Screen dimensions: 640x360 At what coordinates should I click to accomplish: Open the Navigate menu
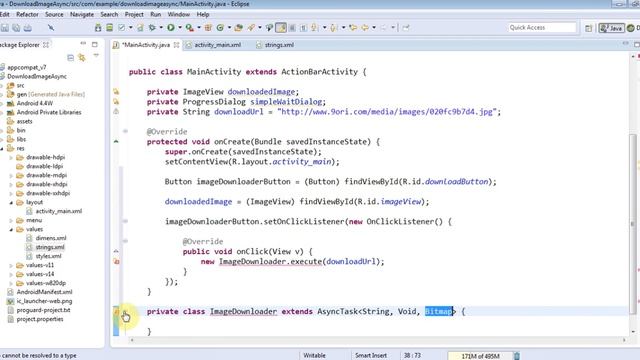pyautogui.click(x=82, y=14)
